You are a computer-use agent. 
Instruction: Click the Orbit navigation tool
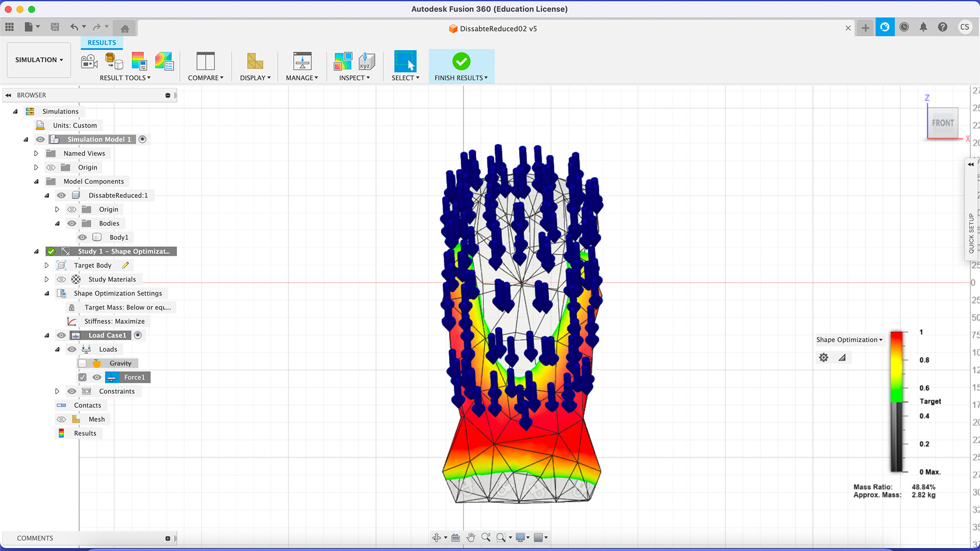coord(436,537)
